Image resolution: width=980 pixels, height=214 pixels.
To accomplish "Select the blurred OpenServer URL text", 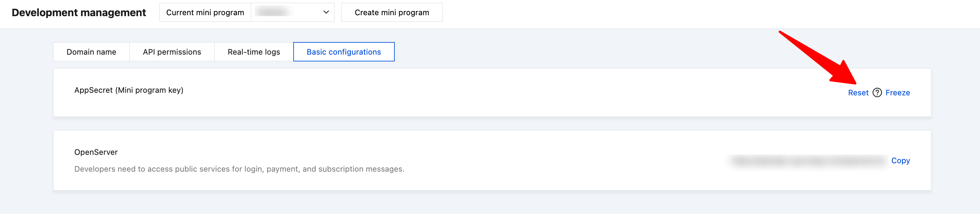I will tap(808, 161).
